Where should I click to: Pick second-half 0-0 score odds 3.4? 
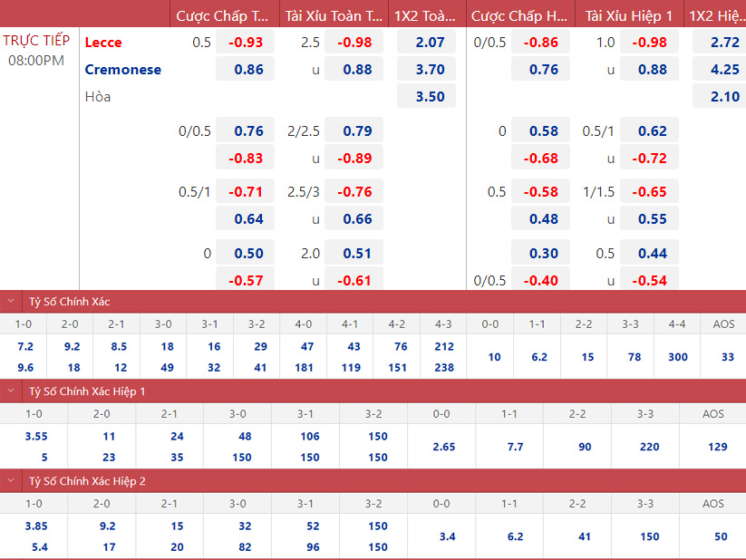tap(447, 536)
